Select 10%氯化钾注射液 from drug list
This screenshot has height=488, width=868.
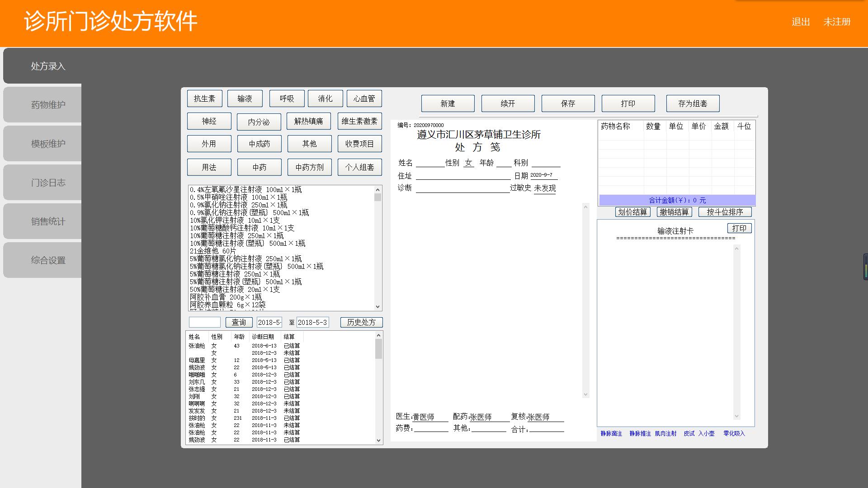[x=235, y=221]
